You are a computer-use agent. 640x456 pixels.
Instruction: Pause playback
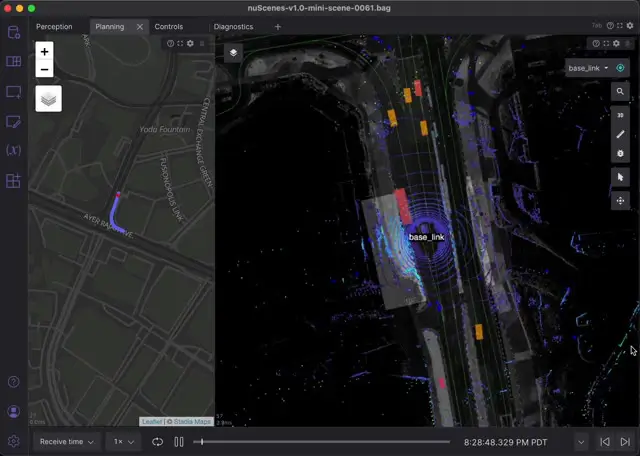tap(179, 442)
